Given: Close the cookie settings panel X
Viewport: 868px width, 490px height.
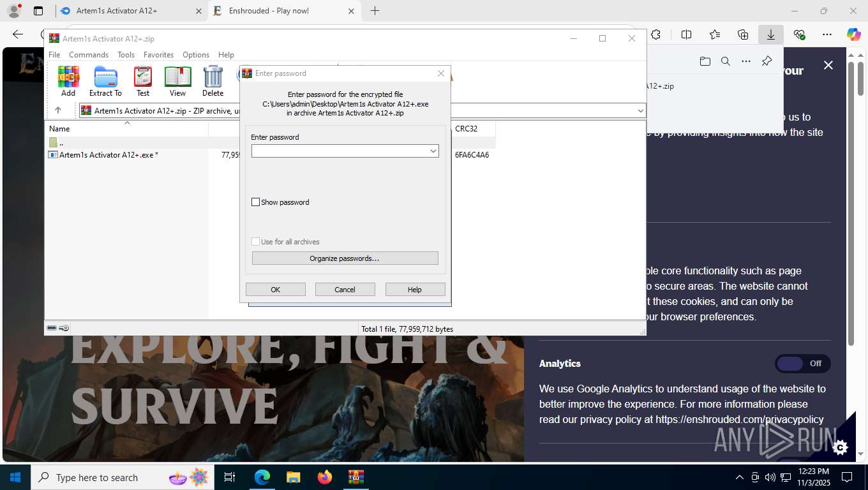Looking at the screenshot, I should click(828, 65).
